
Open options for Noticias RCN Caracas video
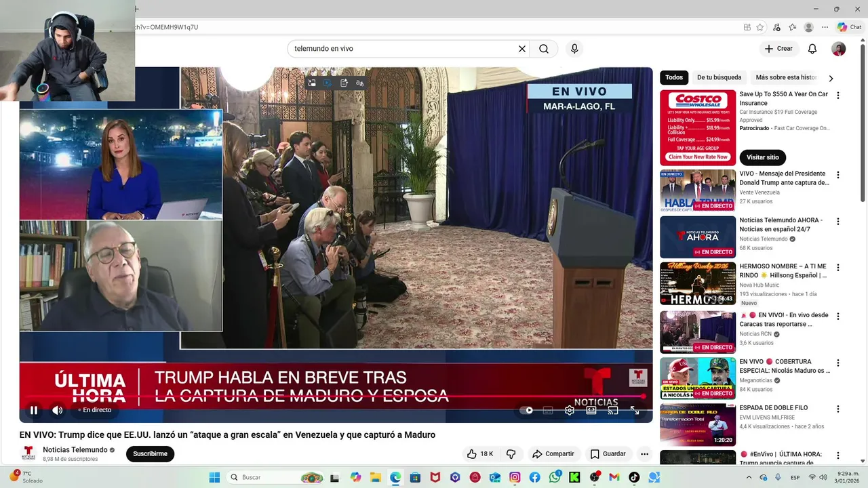click(838, 316)
